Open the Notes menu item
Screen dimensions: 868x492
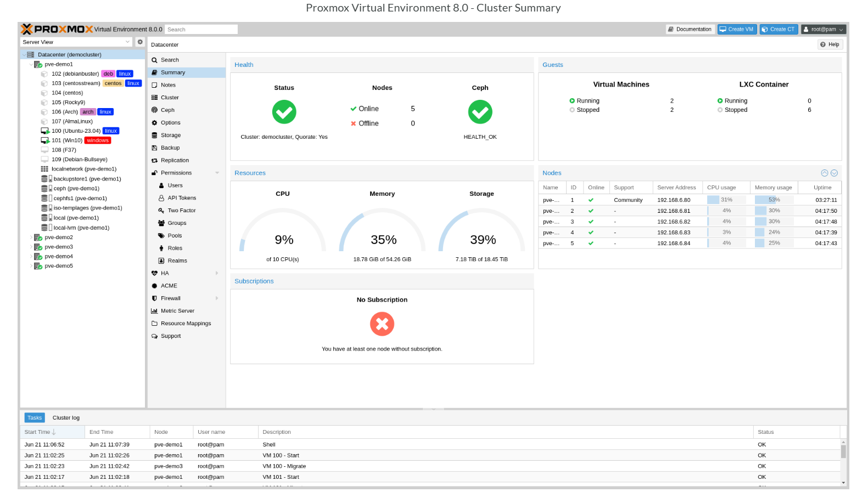[186, 85]
